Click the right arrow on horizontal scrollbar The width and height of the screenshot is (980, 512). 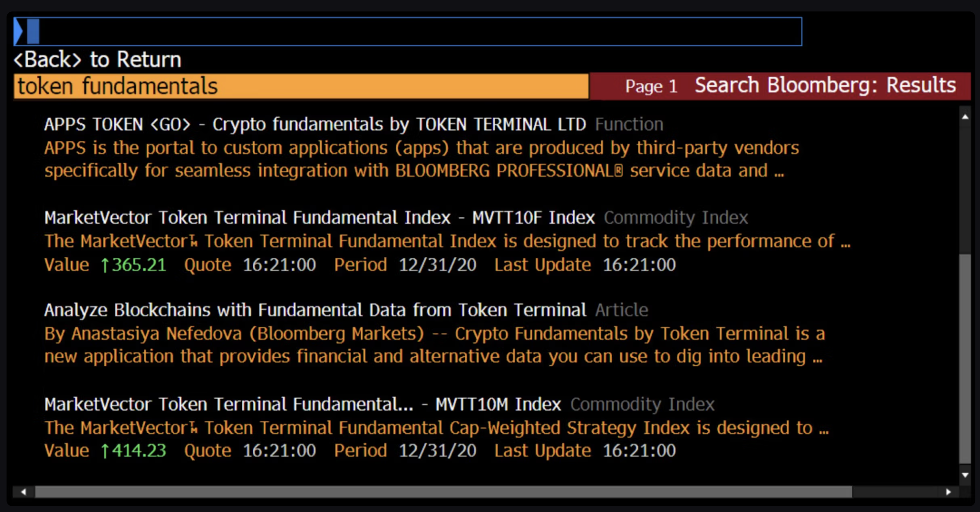949,492
